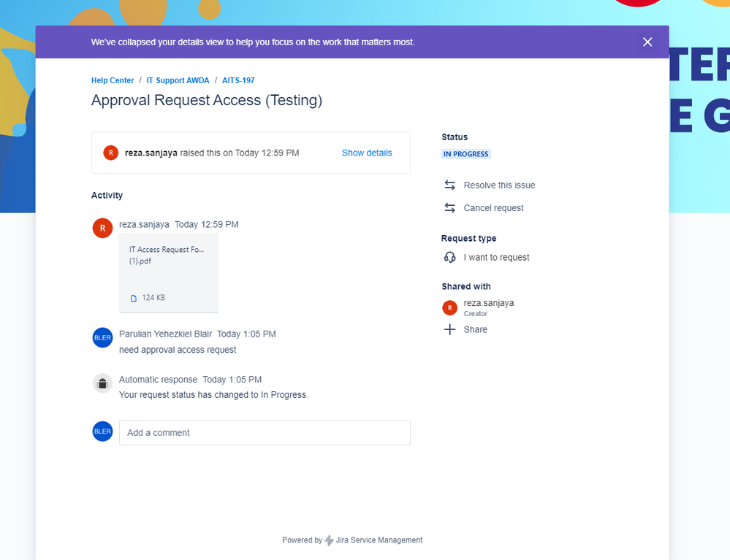The height and width of the screenshot is (560, 730).
Task: Click reza.sanjaya avatar in Activity feed
Action: 102,228
